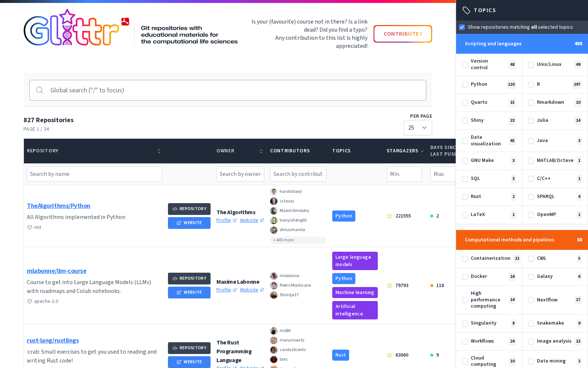Click PietroMonticone contributor avatar
Screen dimensions: 588x368
[274, 285]
